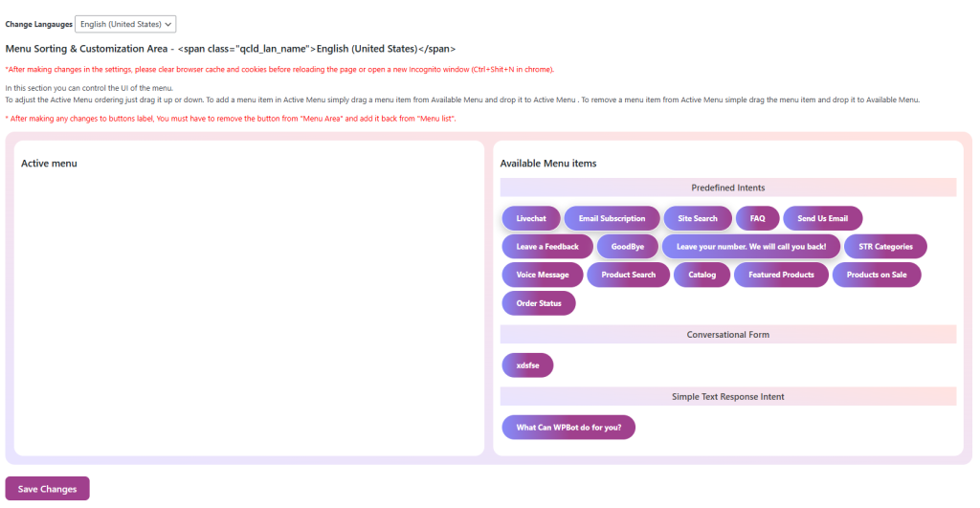Choose the Featured Products item

point(781,275)
